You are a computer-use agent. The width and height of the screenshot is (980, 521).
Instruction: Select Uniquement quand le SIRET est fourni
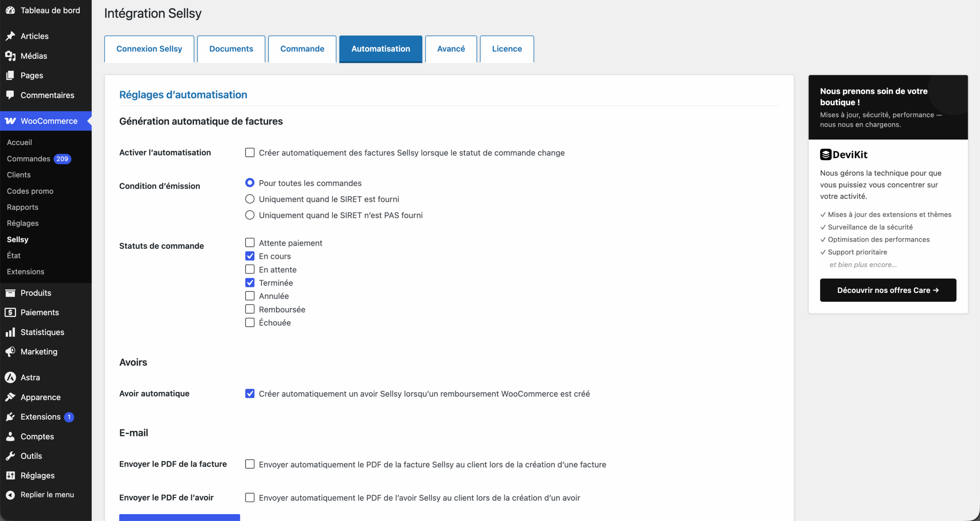pos(250,199)
